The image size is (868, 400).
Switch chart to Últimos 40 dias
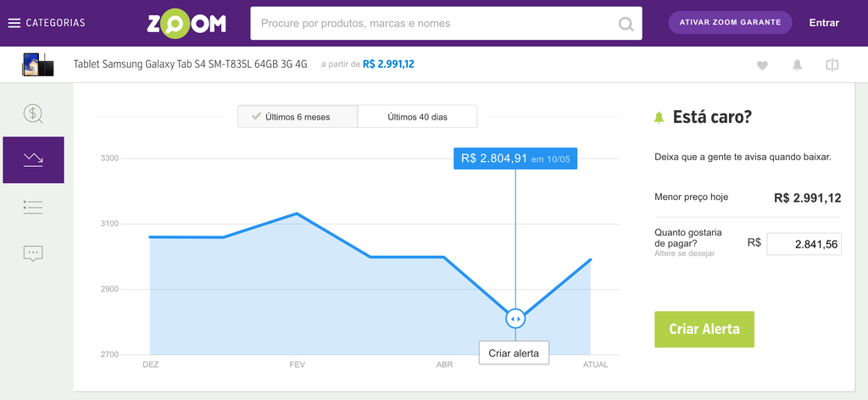(417, 117)
